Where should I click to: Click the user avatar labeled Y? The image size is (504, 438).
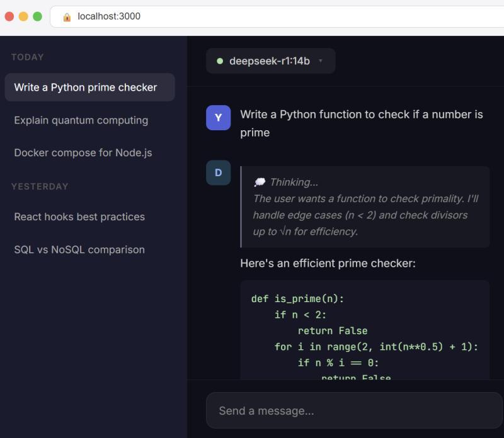pyautogui.click(x=218, y=118)
